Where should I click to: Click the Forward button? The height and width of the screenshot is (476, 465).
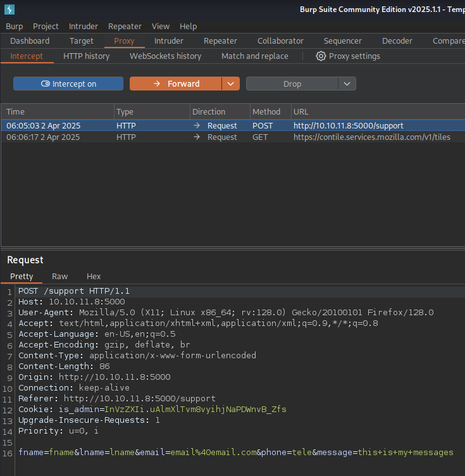click(176, 84)
